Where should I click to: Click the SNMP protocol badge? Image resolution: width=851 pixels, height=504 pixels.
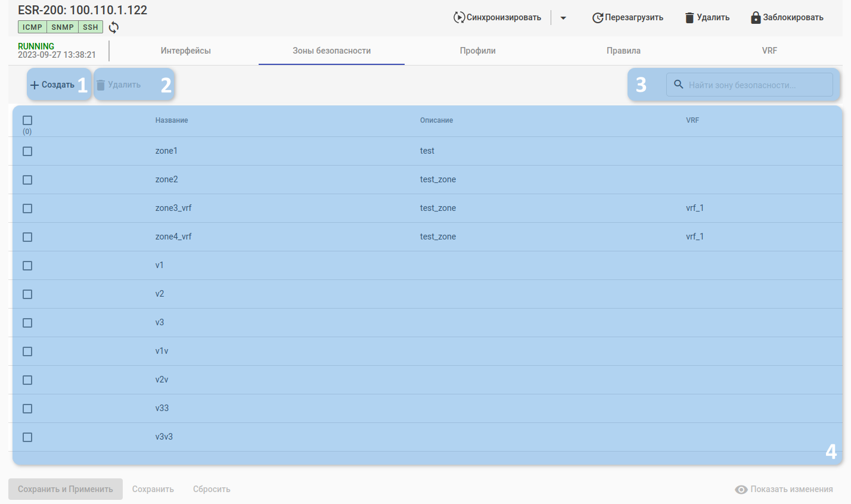point(63,27)
